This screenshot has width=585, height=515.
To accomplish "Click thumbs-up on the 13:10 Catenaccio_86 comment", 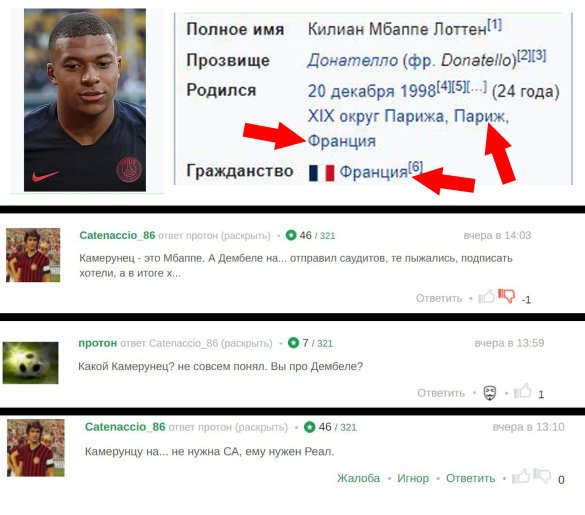I will pyautogui.click(x=521, y=476).
